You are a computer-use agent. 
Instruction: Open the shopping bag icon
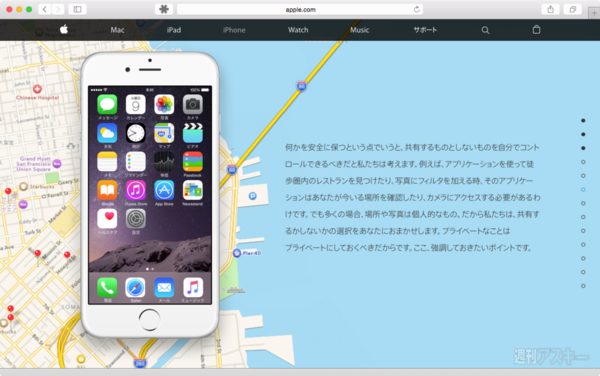coord(536,29)
